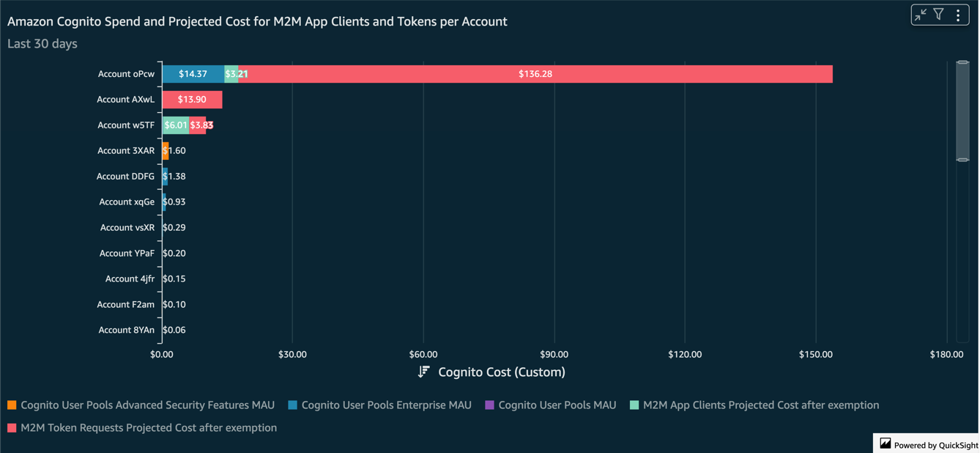This screenshot has height=453, width=980.
Task: Click the red $13.90 bar for Account AXwL
Action: 192,99
